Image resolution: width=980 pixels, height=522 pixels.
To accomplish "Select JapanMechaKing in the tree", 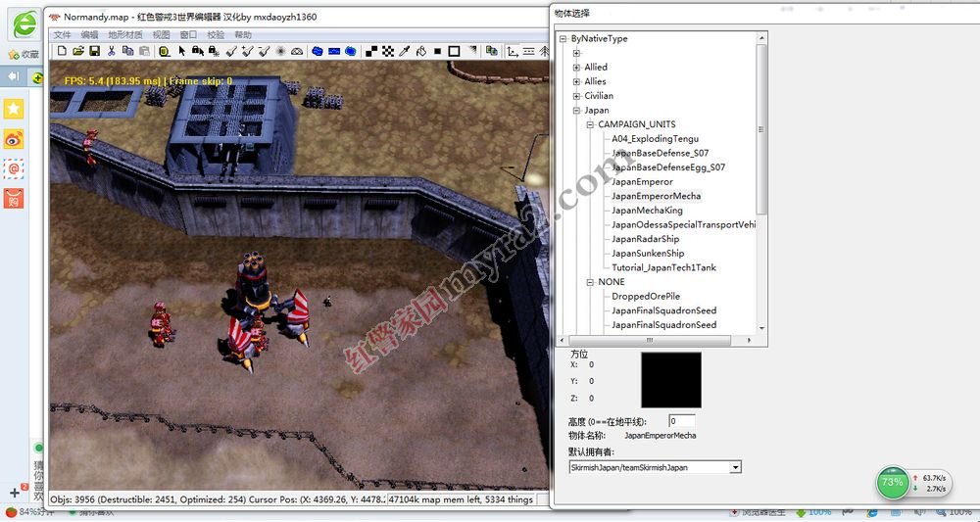I will tap(647, 211).
